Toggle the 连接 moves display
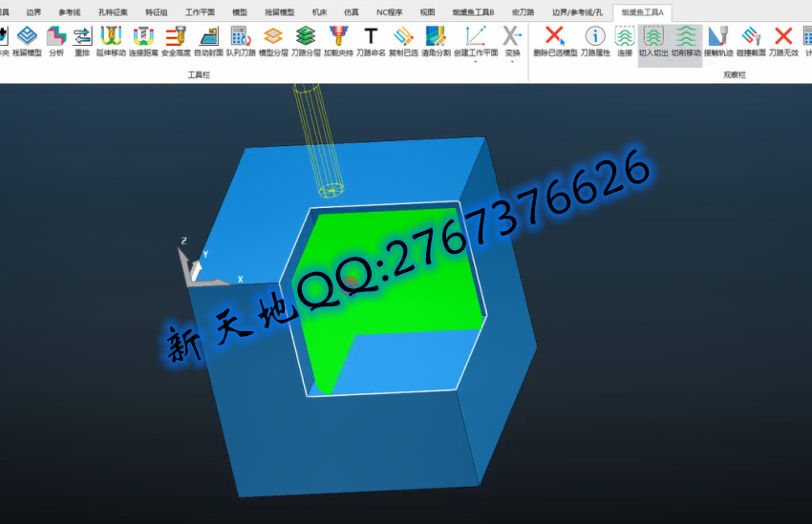 pyautogui.click(x=625, y=41)
